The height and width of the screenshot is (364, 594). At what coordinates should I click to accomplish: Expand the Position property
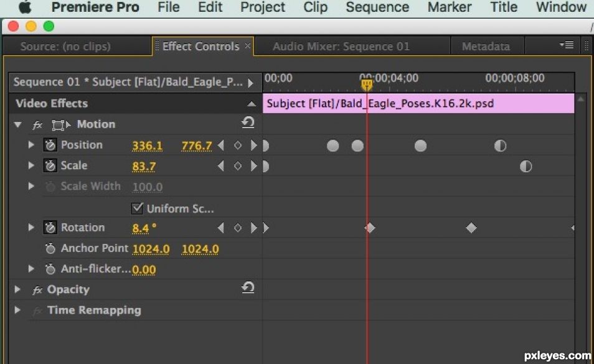coord(31,144)
